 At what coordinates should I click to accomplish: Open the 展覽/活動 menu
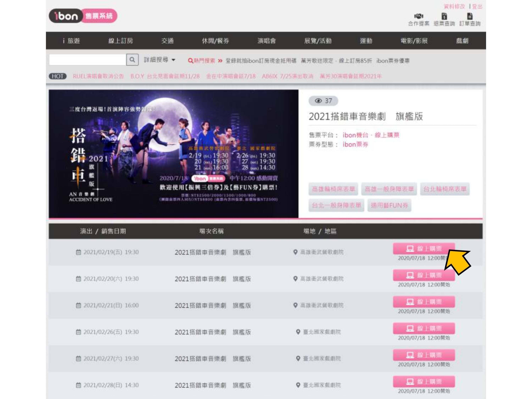tap(318, 41)
